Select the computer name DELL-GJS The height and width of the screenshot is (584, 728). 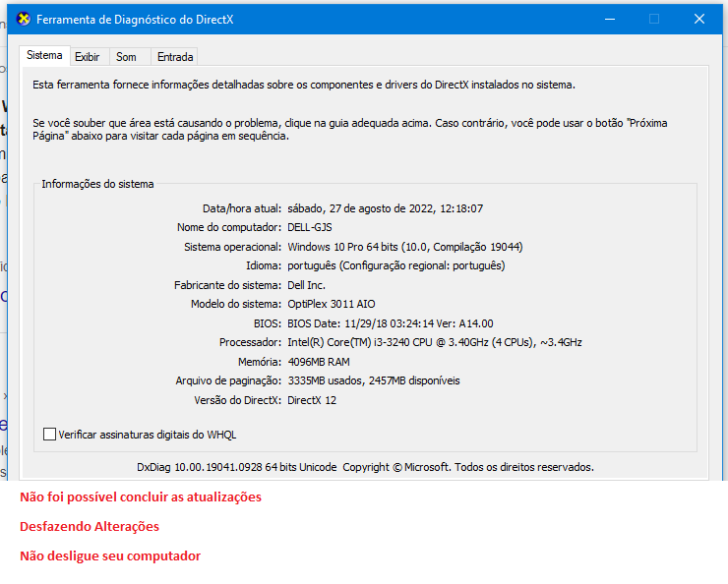point(310,228)
